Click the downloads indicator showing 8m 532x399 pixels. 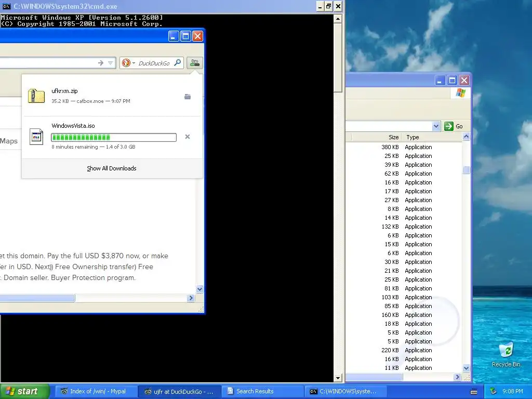click(195, 63)
